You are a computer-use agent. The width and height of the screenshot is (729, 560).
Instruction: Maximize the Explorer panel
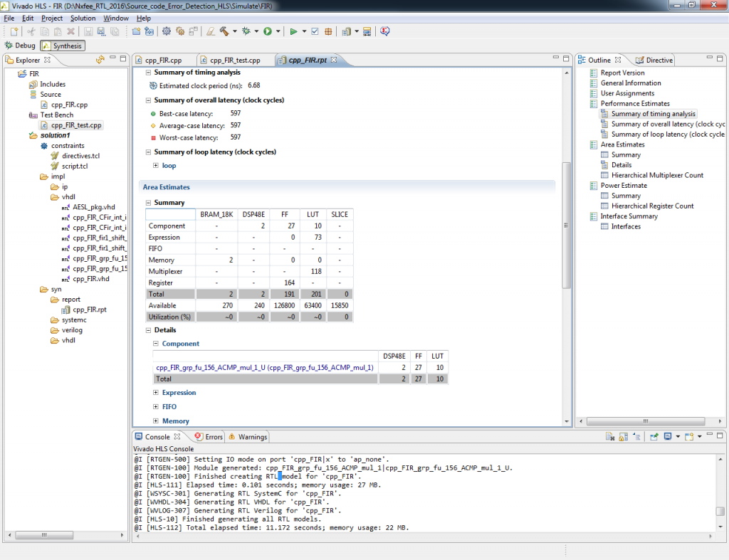tap(123, 58)
